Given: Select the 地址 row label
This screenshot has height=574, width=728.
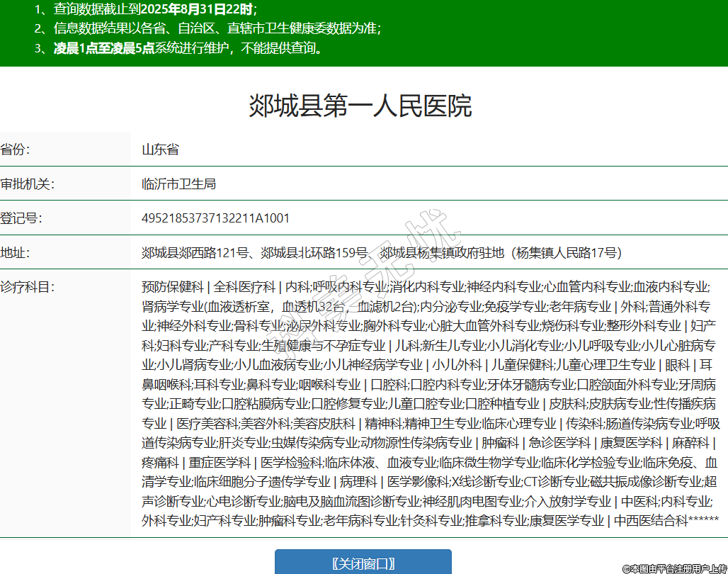Looking at the screenshot, I should [16, 252].
